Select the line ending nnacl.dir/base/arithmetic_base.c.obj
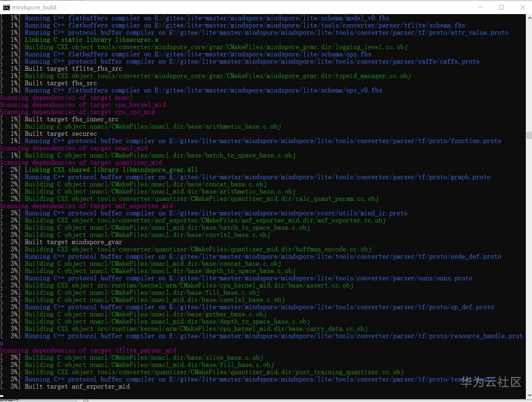This screenshot has height=402, width=532. pos(140,126)
